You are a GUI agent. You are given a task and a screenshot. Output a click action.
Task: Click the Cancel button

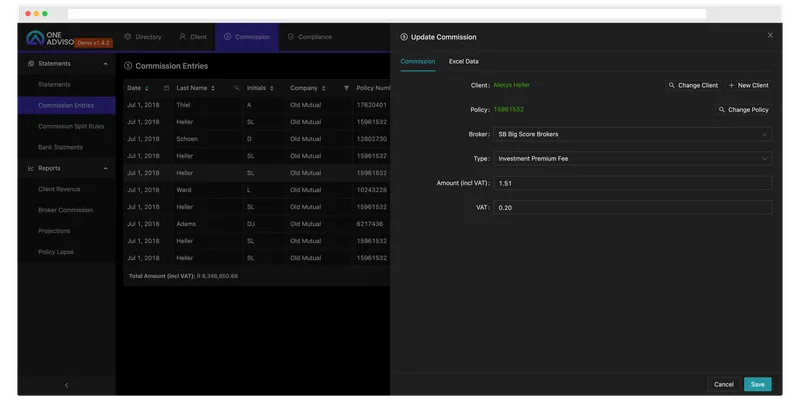pyautogui.click(x=723, y=384)
